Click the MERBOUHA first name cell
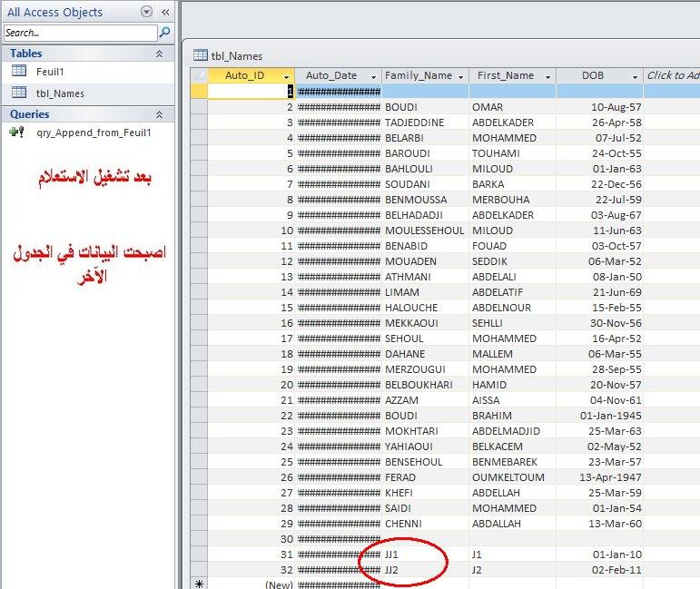Image resolution: width=700 pixels, height=589 pixels. (512, 200)
